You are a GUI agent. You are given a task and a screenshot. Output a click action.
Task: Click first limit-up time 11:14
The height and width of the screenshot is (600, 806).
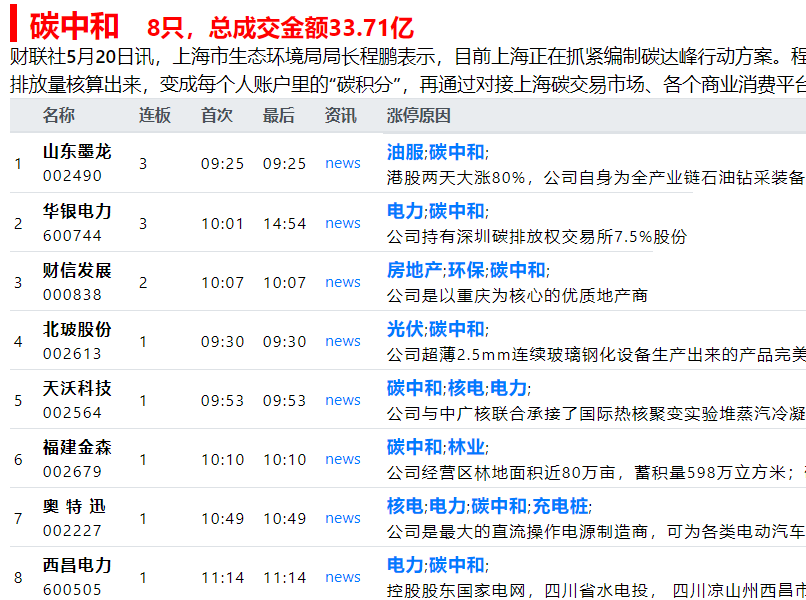[222, 578]
